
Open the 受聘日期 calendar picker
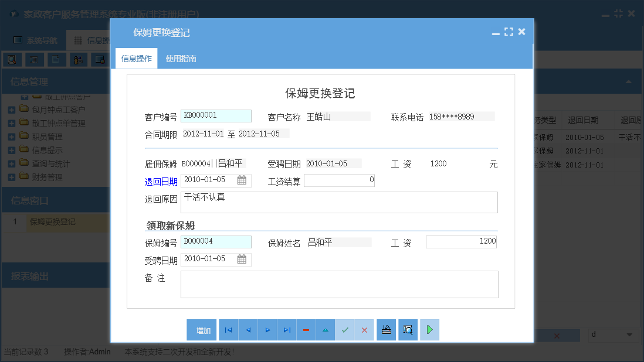click(243, 259)
